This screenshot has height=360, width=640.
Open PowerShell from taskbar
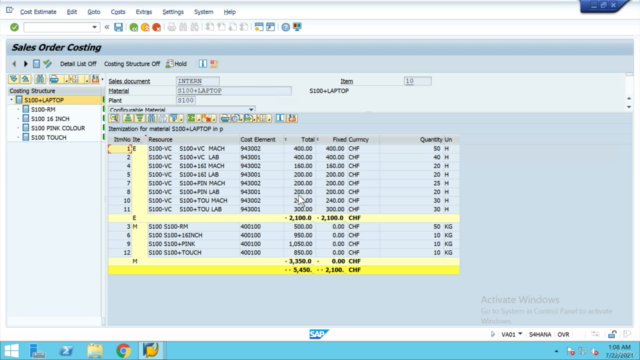point(67,351)
